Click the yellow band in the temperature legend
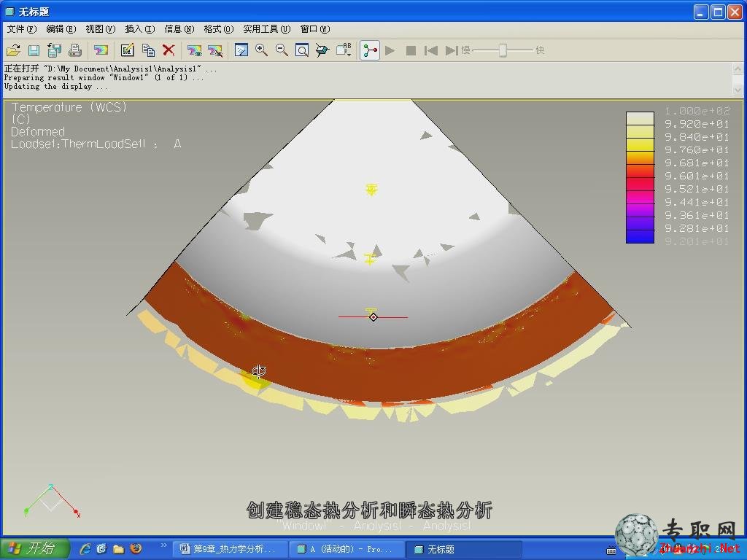Screen dimensions: 747x560 pyautogui.click(x=640, y=144)
